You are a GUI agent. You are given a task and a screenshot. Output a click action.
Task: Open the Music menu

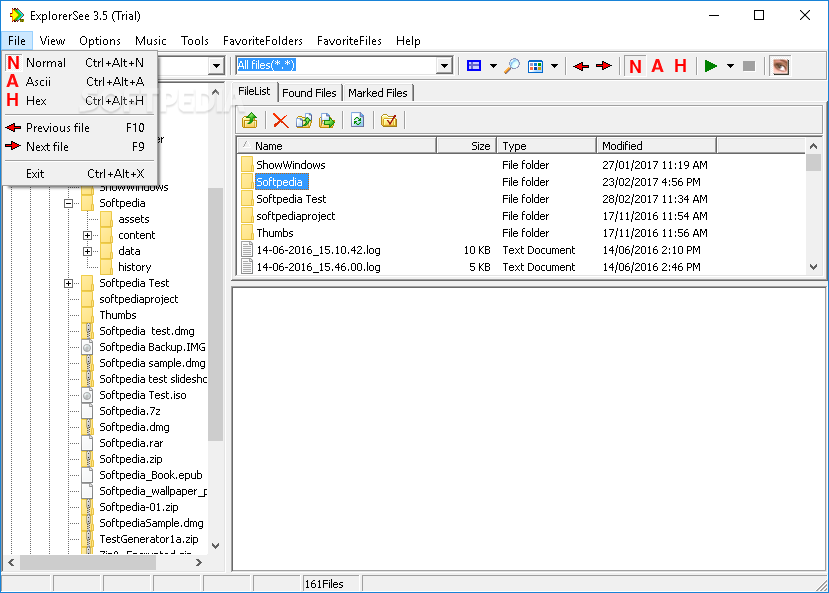[151, 41]
